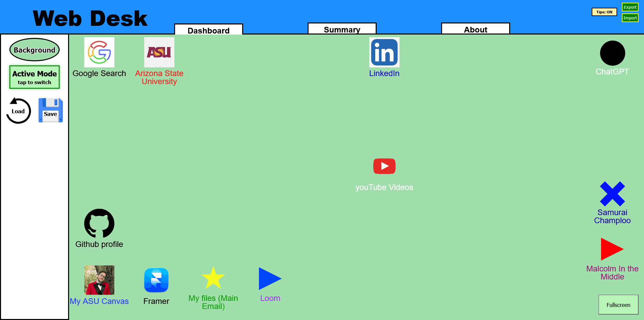The height and width of the screenshot is (320, 644).
Task: Click the Malcolm In the Middle text label
Action: [612, 273]
